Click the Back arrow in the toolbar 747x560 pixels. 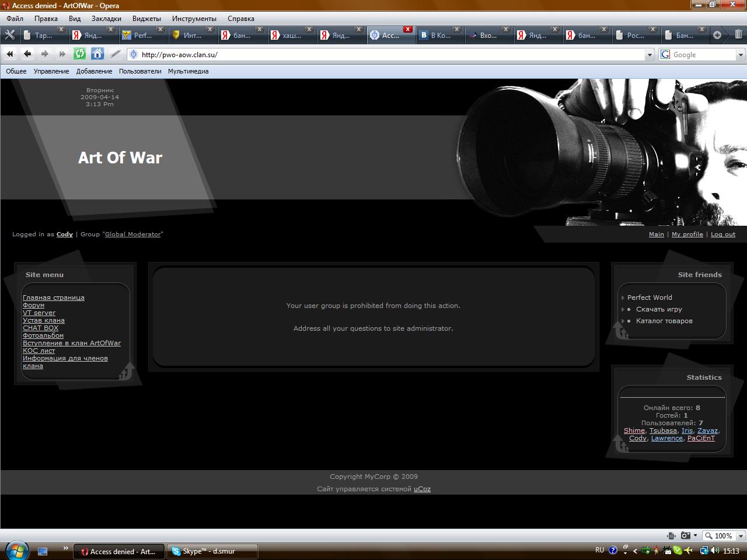27,54
